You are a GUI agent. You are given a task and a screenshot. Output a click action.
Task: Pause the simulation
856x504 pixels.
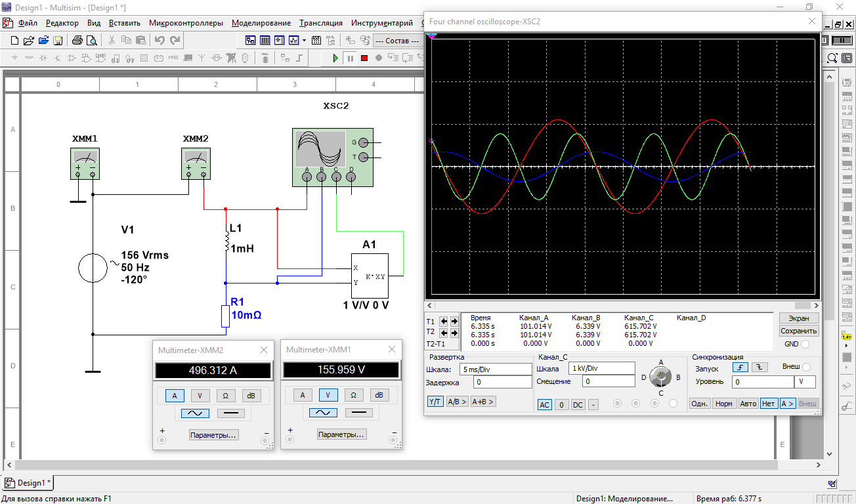coord(350,58)
